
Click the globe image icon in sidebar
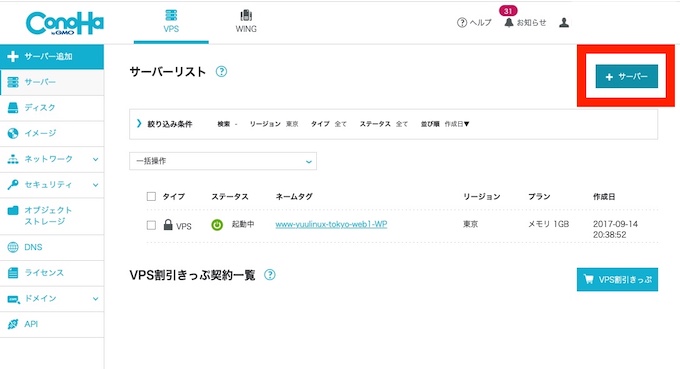point(13,134)
